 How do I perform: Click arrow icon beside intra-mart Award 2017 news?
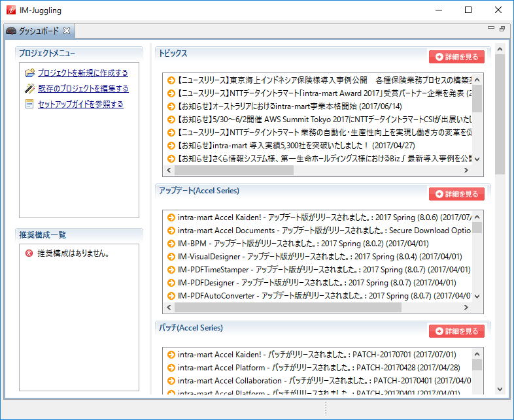click(171, 93)
